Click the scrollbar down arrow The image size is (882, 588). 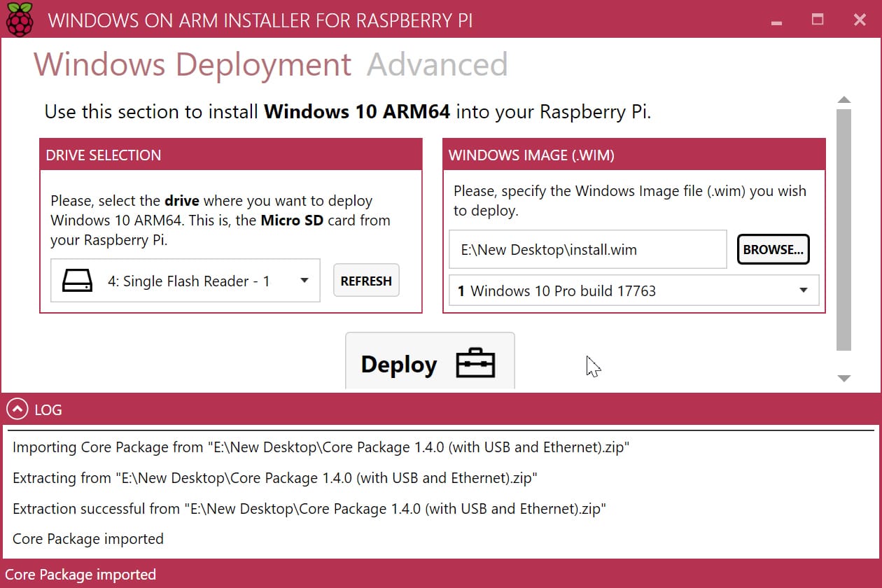pyautogui.click(x=844, y=378)
